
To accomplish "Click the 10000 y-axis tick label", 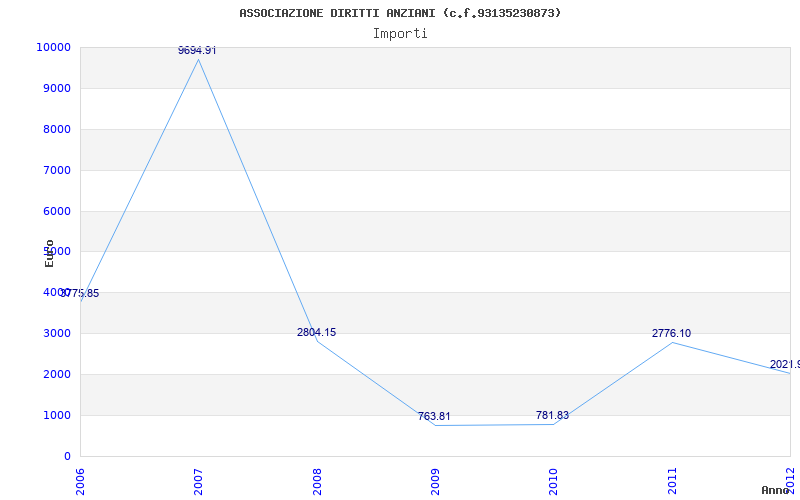I will click(53, 47).
